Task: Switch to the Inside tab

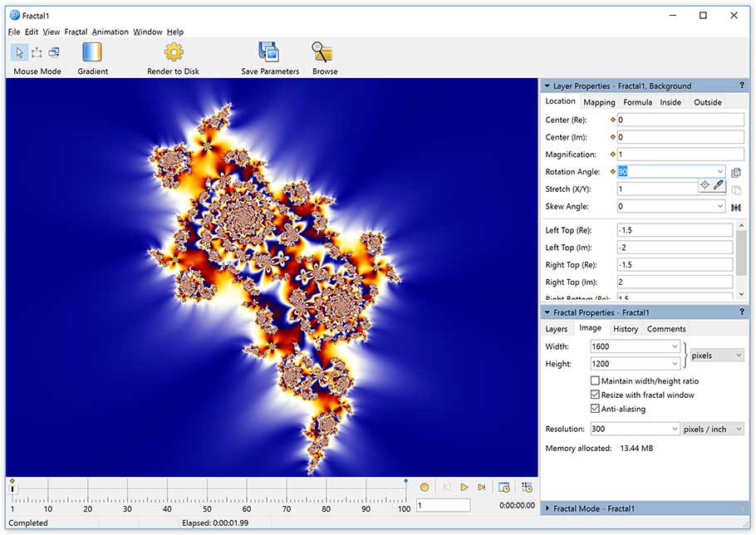Action: tap(670, 102)
